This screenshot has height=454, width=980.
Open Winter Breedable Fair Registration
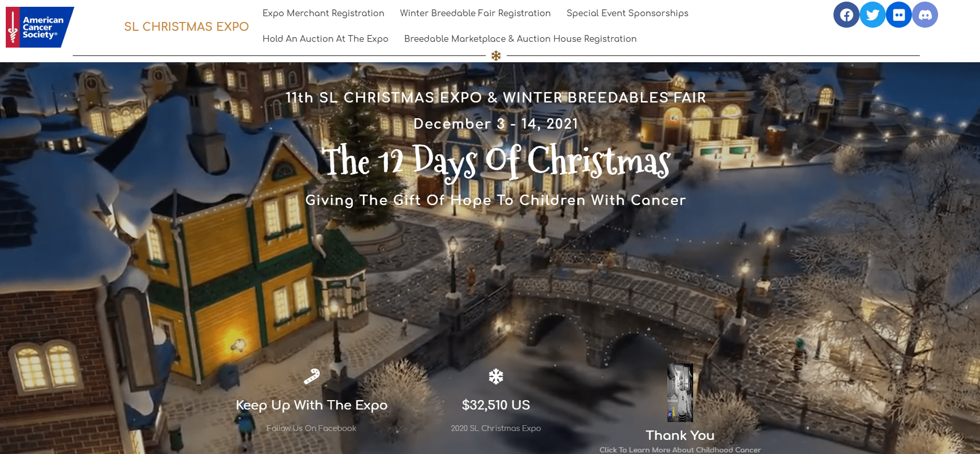tap(475, 13)
